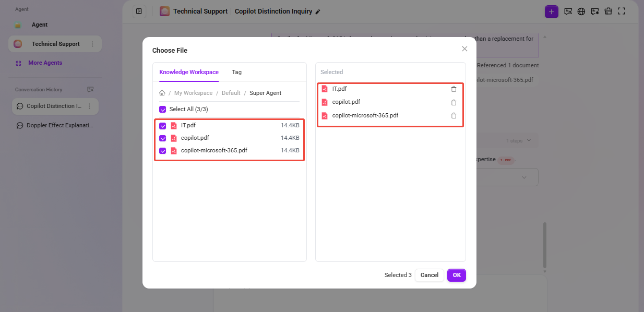Click the Technical Support avatar in header

point(165,11)
